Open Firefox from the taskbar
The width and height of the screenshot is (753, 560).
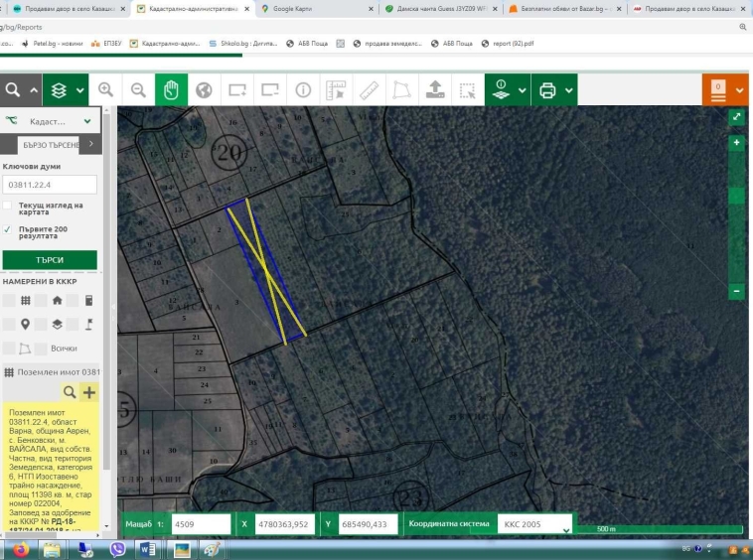coord(21,549)
